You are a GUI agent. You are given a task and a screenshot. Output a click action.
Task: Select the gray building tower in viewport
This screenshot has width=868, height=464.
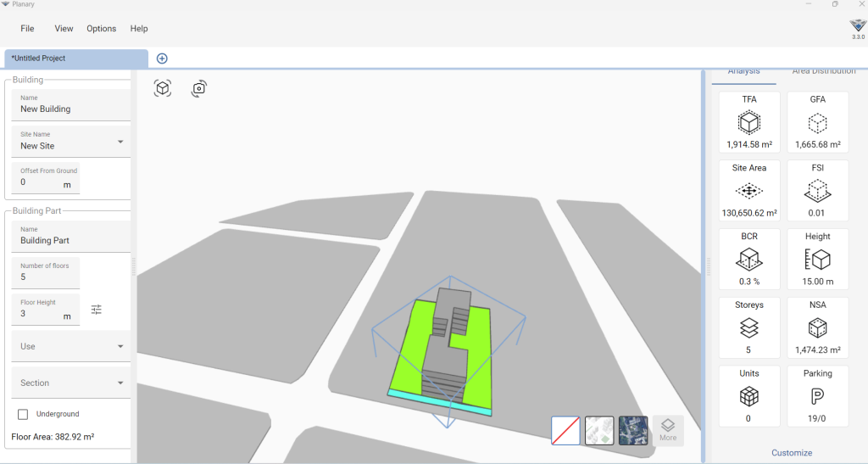point(449,344)
